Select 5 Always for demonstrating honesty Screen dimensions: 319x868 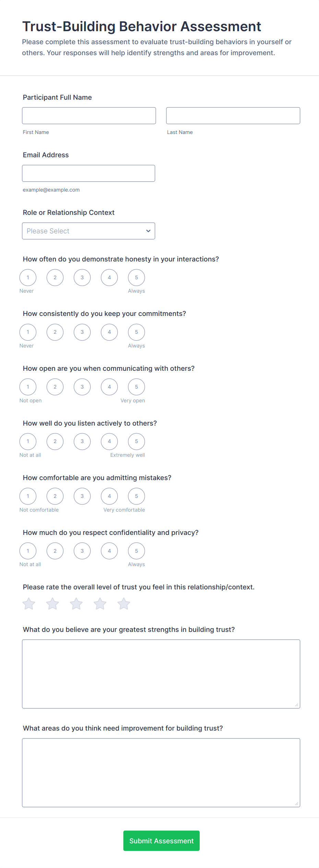click(137, 278)
